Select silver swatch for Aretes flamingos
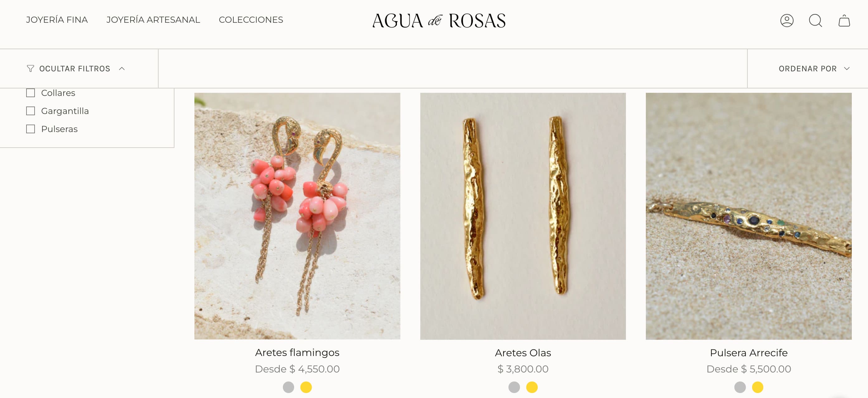868x398 pixels. point(289,387)
